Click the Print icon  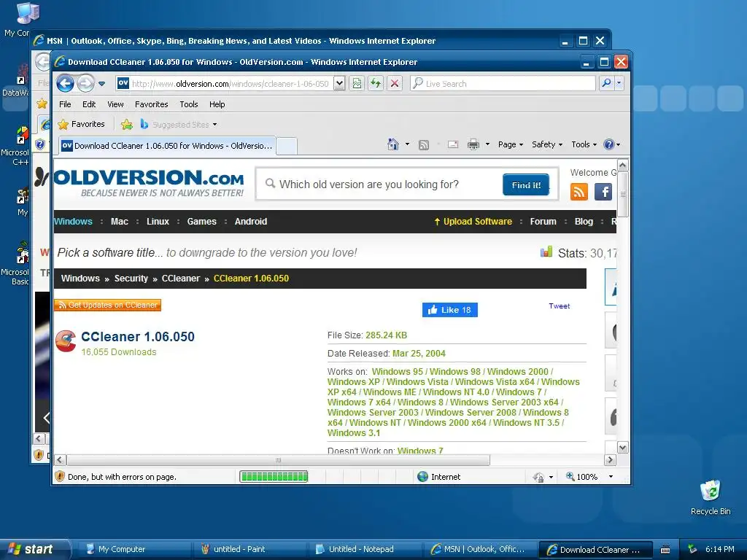click(473, 144)
